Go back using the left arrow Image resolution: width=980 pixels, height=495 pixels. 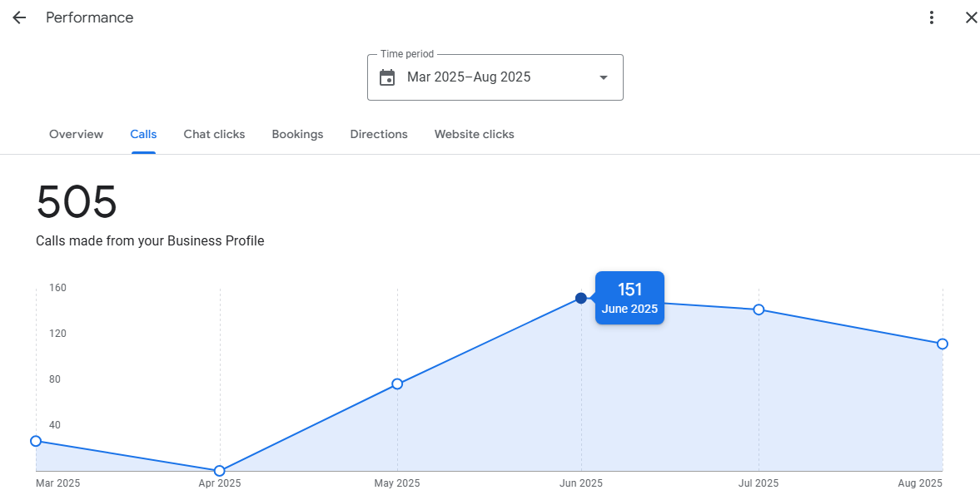coord(19,17)
